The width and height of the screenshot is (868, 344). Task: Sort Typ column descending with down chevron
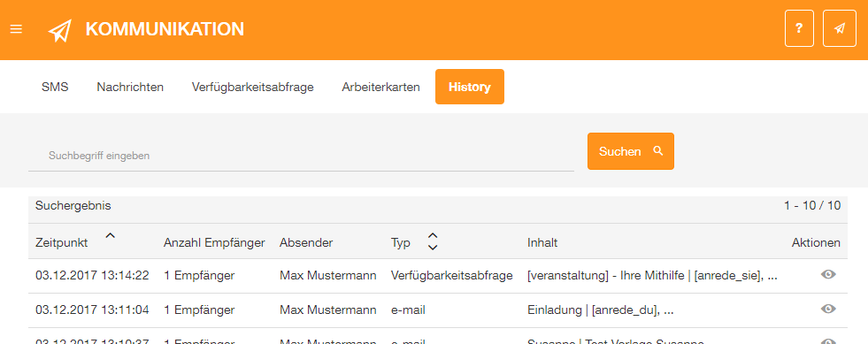tap(433, 248)
